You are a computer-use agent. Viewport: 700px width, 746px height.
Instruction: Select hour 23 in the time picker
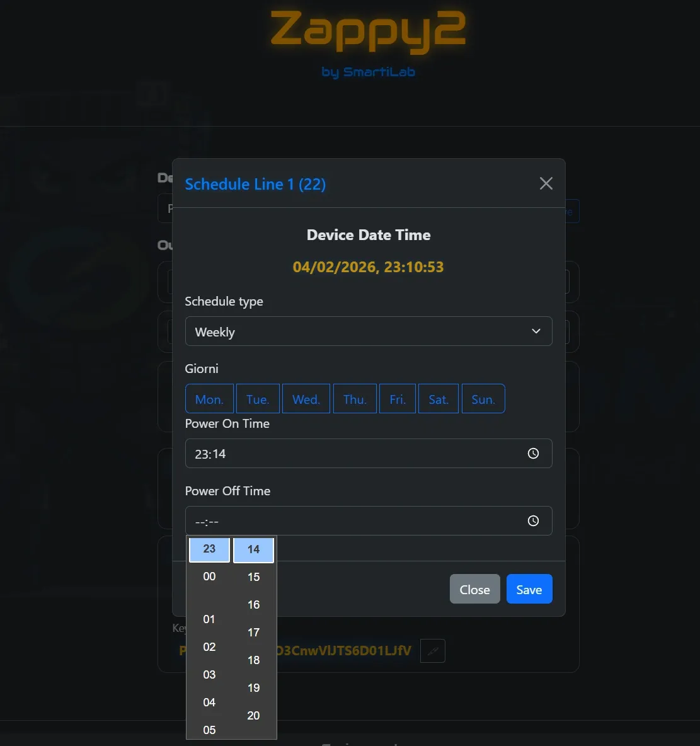coord(209,549)
